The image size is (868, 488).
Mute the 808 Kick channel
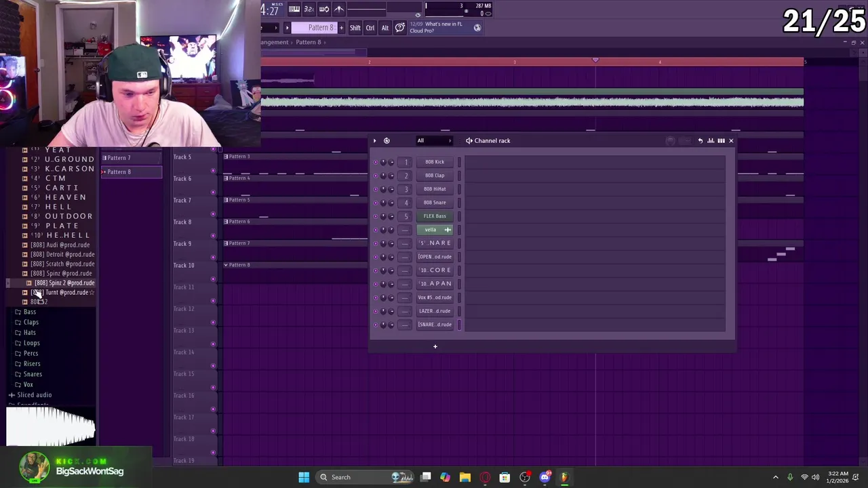[x=376, y=162]
